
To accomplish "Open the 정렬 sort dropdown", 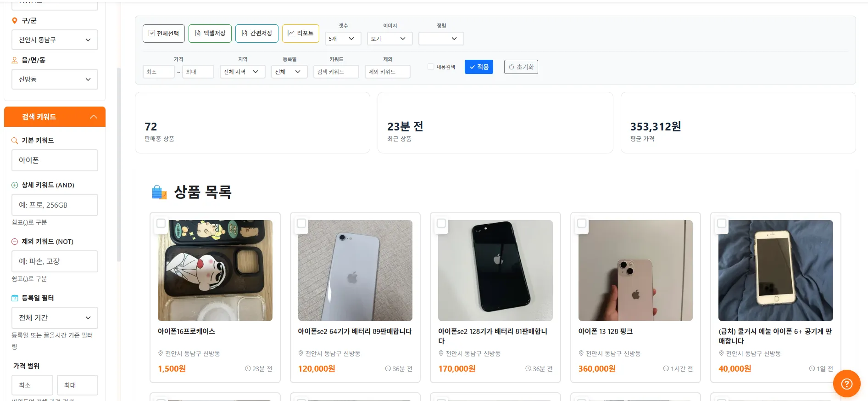I will coord(441,39).
